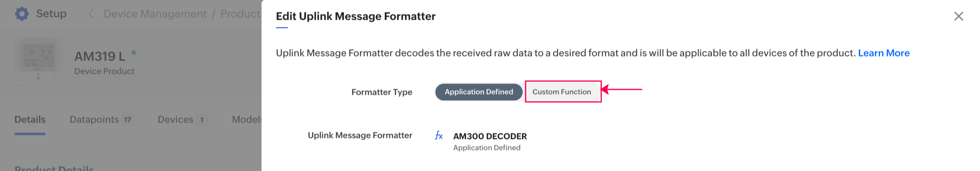Open the Models tab
The image size is (980, 171).
click(246, 120)
